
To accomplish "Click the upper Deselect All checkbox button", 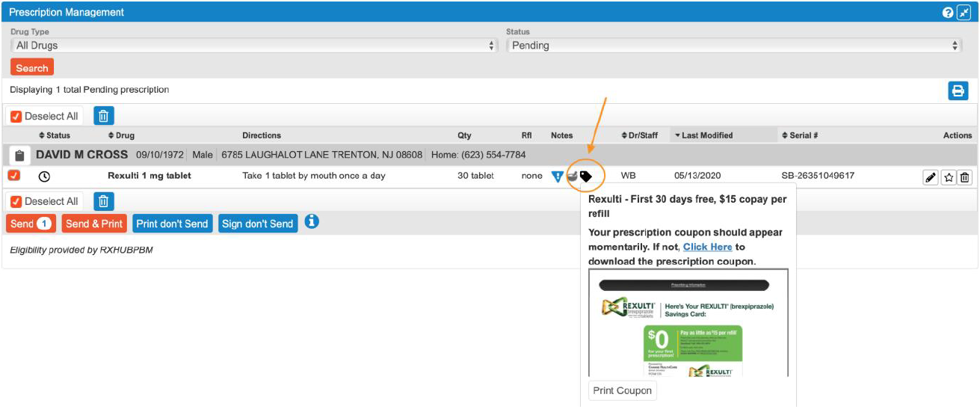I will (45, 116).
